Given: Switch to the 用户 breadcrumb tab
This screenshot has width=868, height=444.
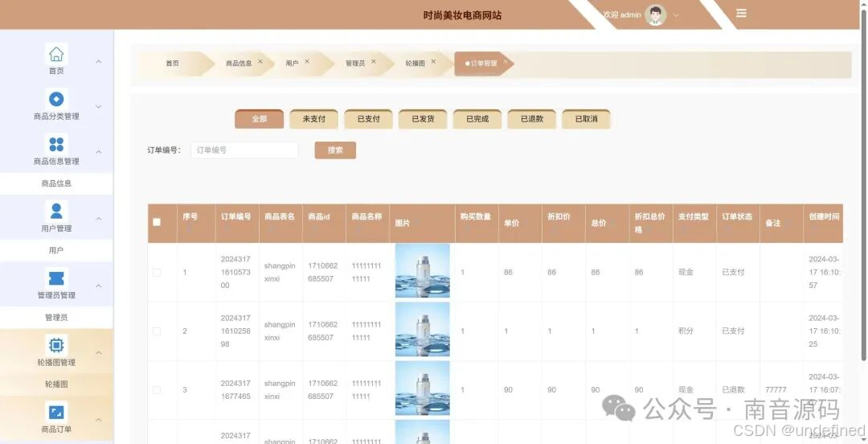Looking at the screenshot, I should pos(292,64).
